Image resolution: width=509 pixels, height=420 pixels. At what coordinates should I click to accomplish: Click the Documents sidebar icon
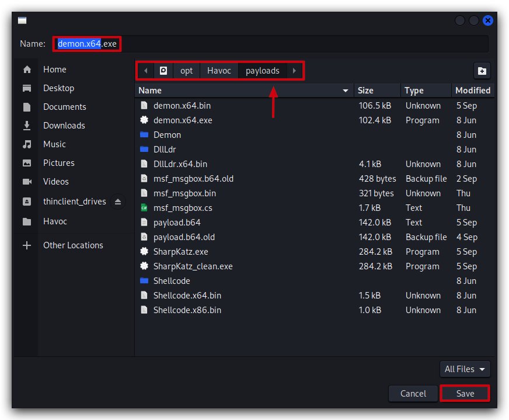point(27,107)
